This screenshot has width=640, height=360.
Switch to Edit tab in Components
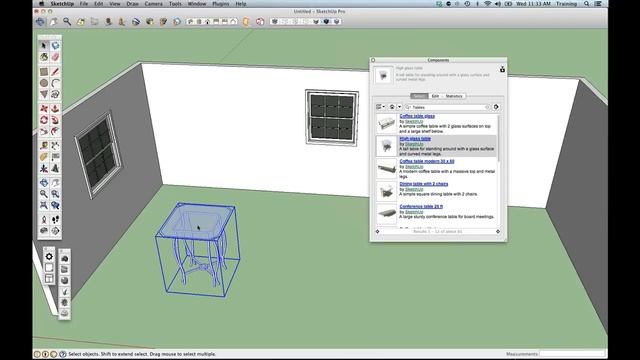tap(435, 96)
